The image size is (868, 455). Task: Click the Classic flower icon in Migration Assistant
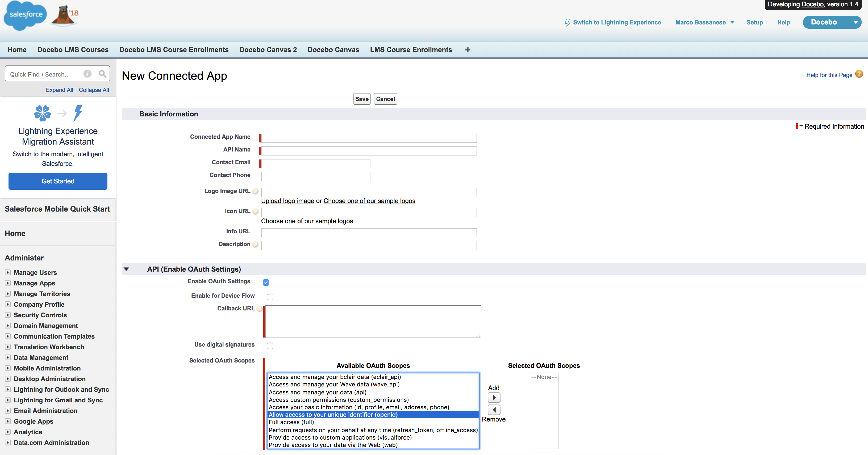click(x=43, y=113)
